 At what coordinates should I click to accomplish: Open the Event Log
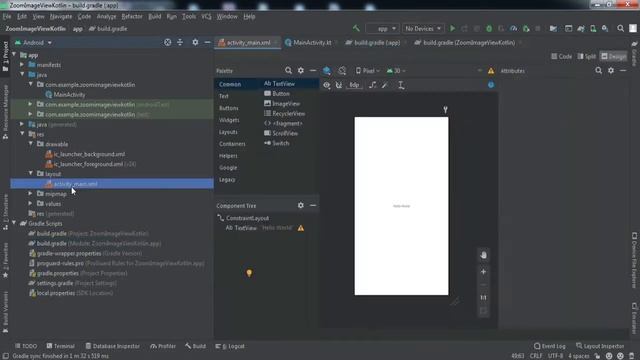click(549, 346)
